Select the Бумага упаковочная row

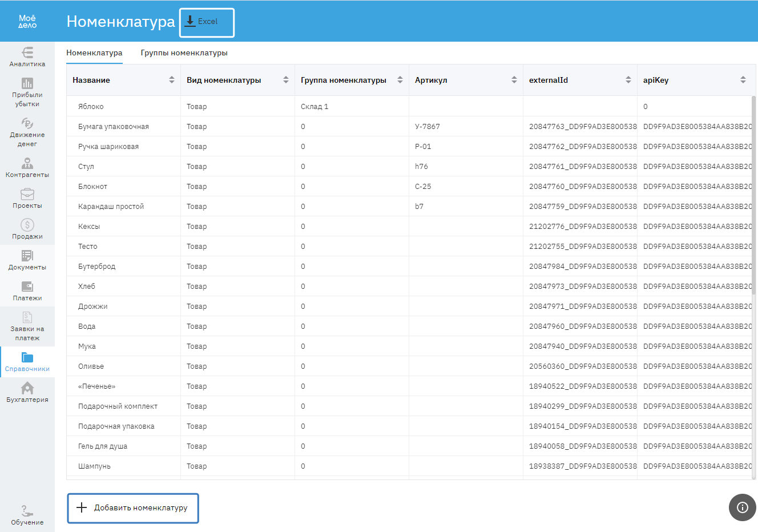tap(114, 127)
